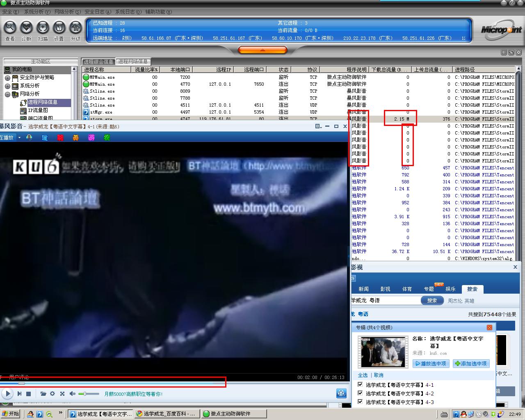Click the video search input field
Image resolution: width=525 pixels, height=420 pixels.
pos(386,301)
